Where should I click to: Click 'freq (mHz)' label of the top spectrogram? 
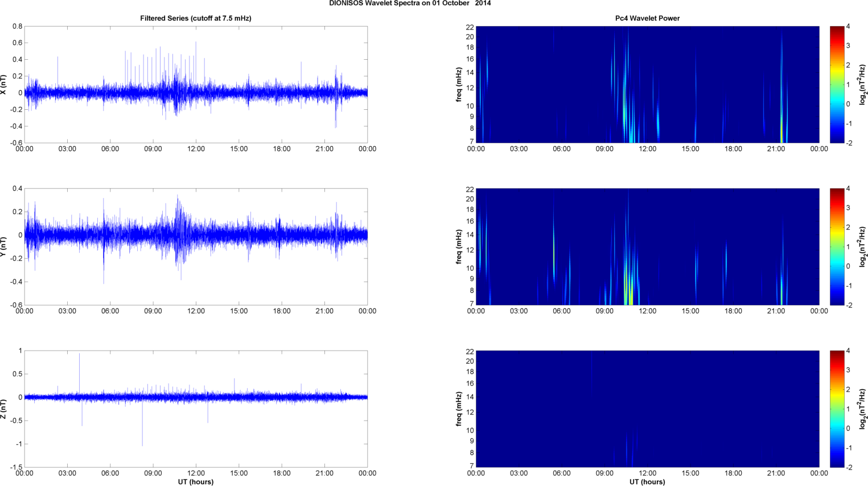[x=458, y=85]
